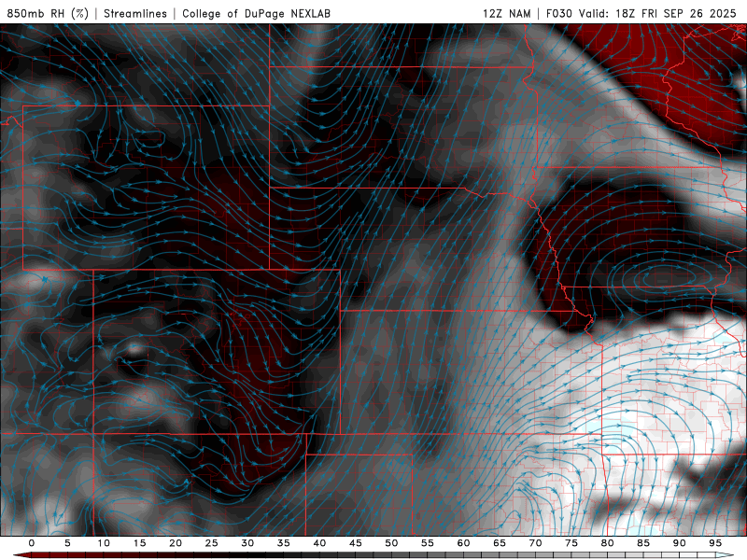Select the "30" value on the color scale
This screenshot has height=560, width=747.
[x=247, y=543]
